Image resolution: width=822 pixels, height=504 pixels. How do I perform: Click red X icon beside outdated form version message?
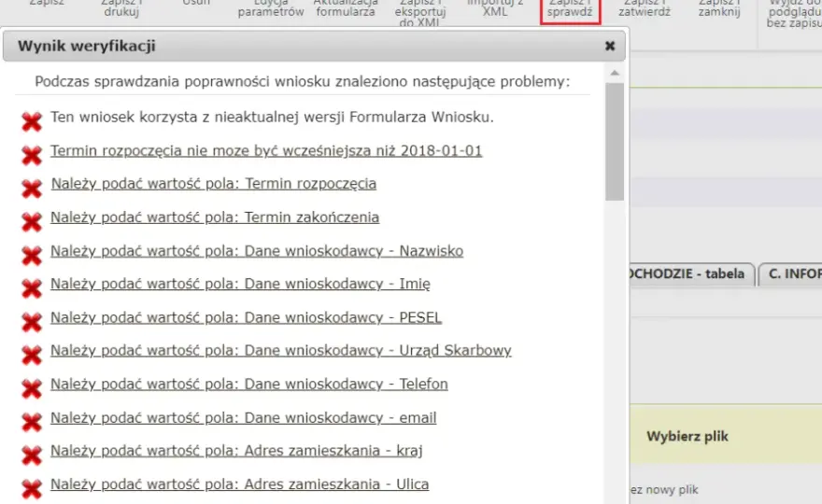click(32, 121)
